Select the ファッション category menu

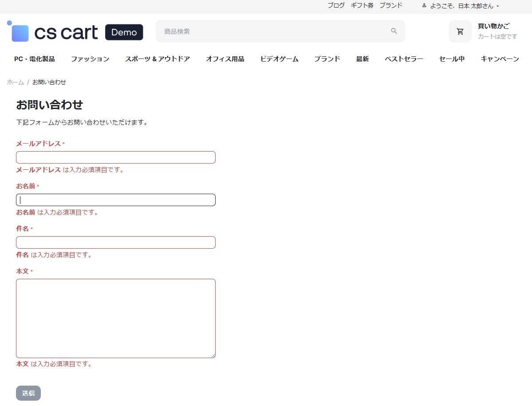[x=90, y=59]
